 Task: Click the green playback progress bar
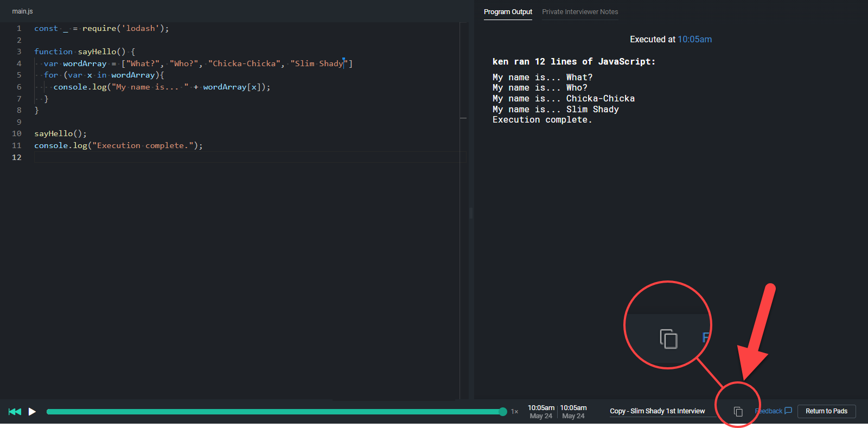click(x=275, y=412)
